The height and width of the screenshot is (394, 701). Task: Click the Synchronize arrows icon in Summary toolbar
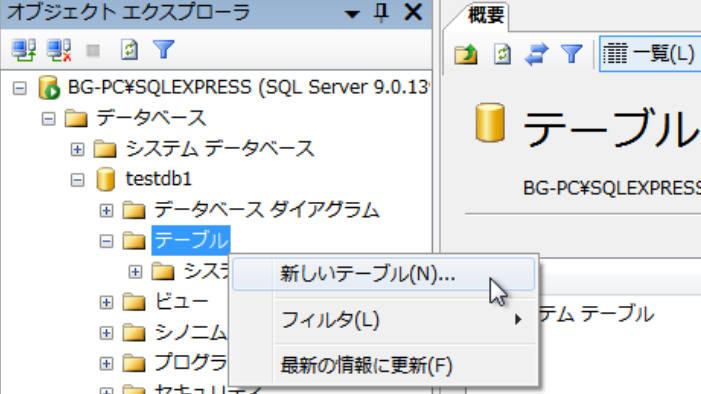click(x=536, y=55)
